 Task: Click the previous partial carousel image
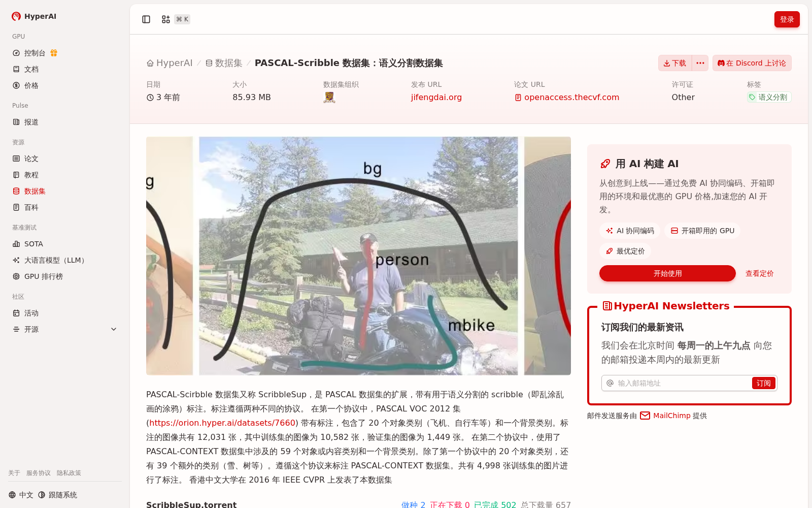[x=170, y=256]
